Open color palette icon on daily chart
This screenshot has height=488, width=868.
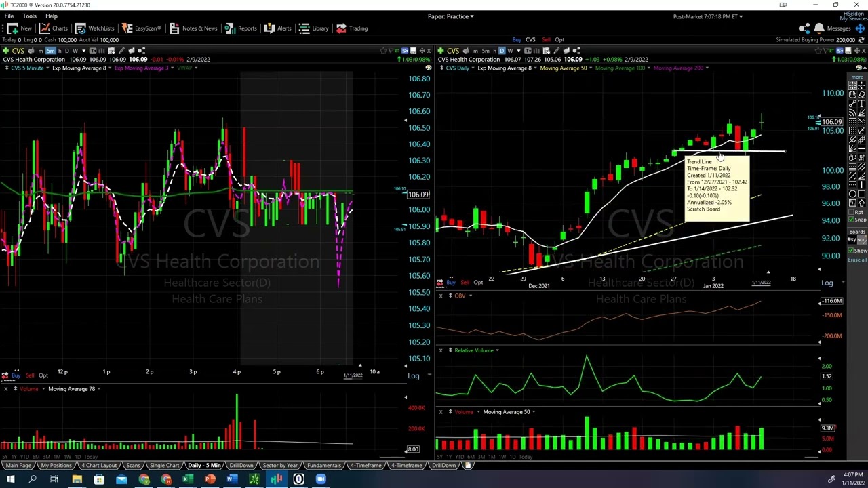pos(859,68)
